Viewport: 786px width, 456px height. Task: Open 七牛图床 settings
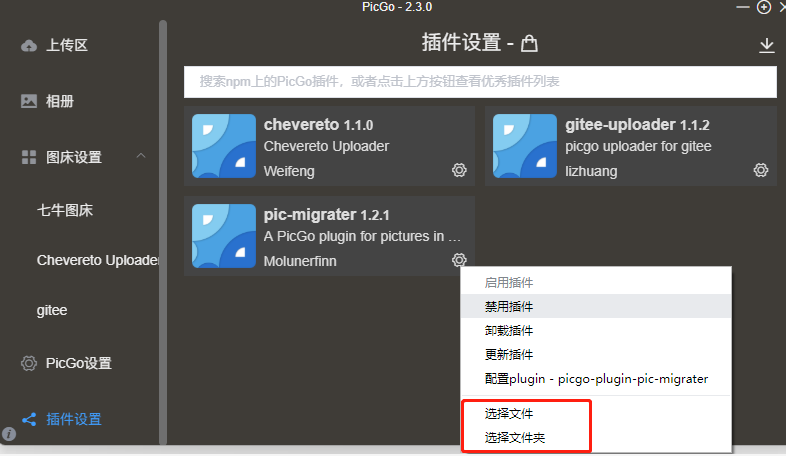pyautogui.click(x=65, y=210)
